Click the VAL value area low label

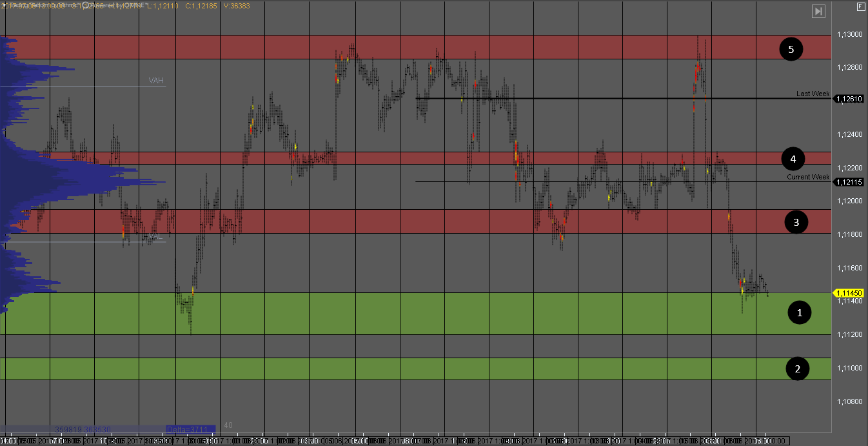coord(155,237)
